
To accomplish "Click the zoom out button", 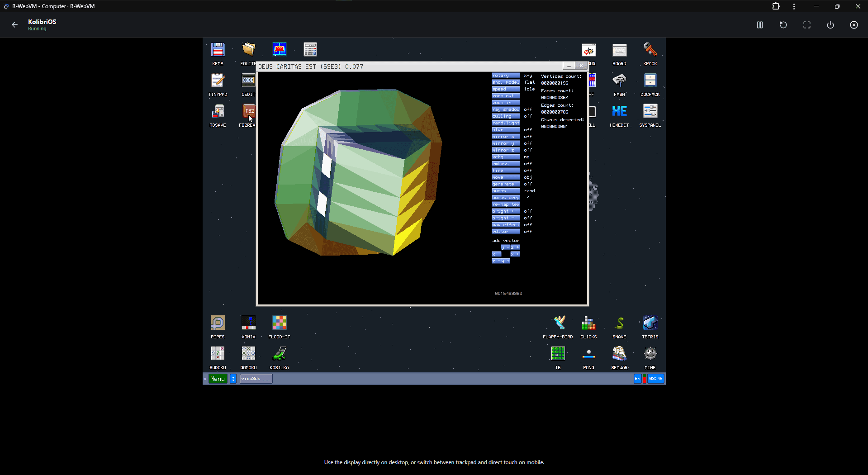I will click(506, 96).
